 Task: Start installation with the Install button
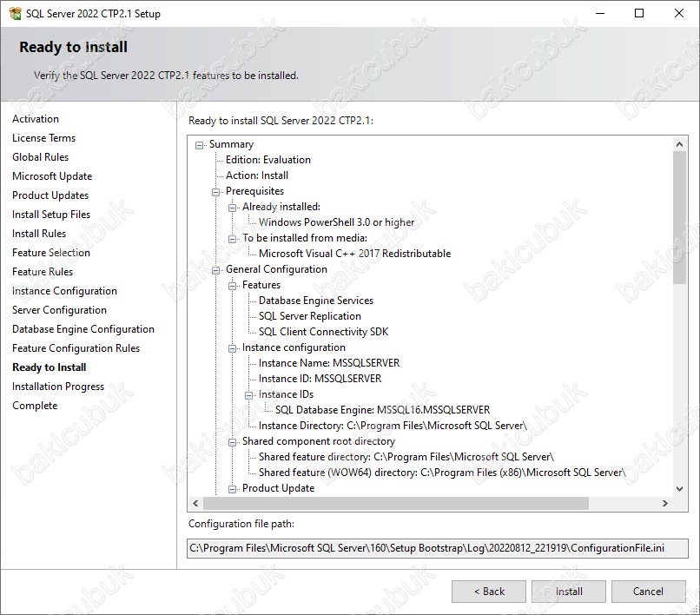(x=568, y=592)
